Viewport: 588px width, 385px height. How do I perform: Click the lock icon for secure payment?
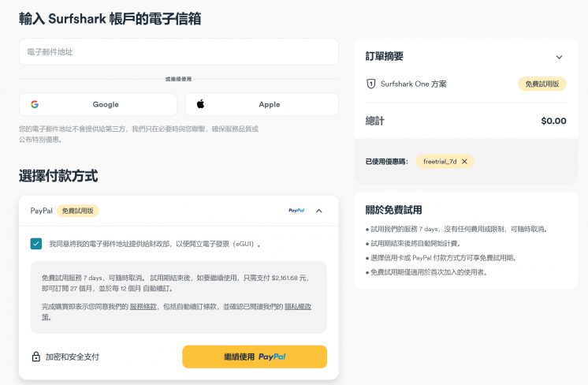(36, 357)
